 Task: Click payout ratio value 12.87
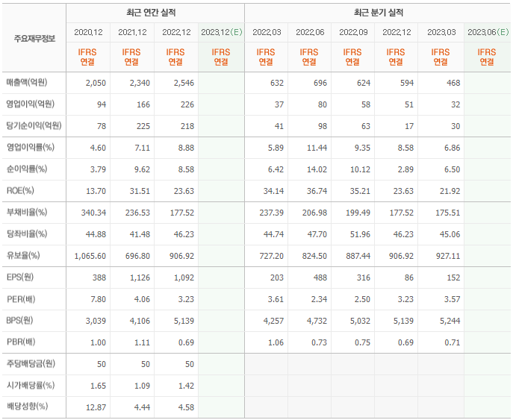96,407
